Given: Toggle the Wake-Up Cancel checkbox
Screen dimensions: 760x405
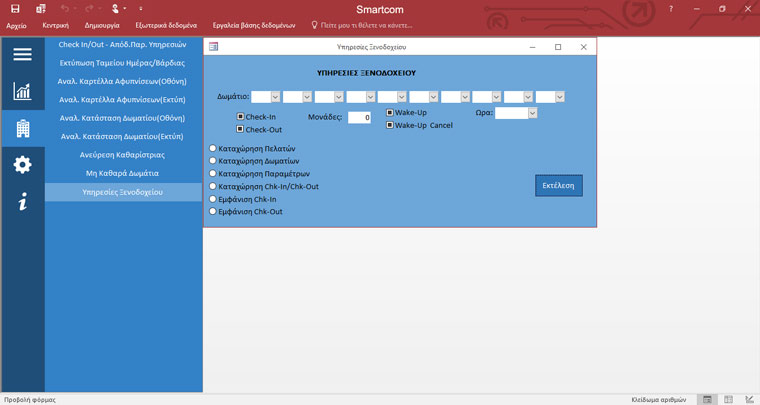Looking at the screenshot, I should [x=390, y=126].
